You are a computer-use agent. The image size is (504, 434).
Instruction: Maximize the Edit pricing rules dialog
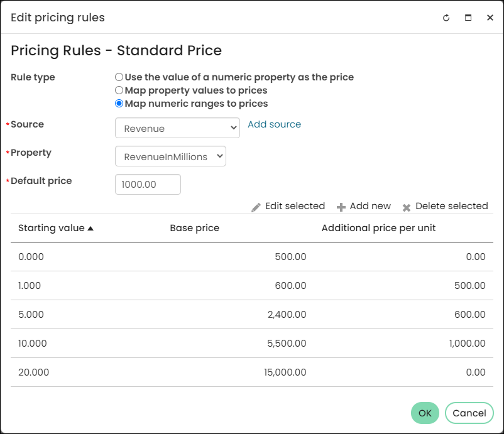(x=468, y=18)
